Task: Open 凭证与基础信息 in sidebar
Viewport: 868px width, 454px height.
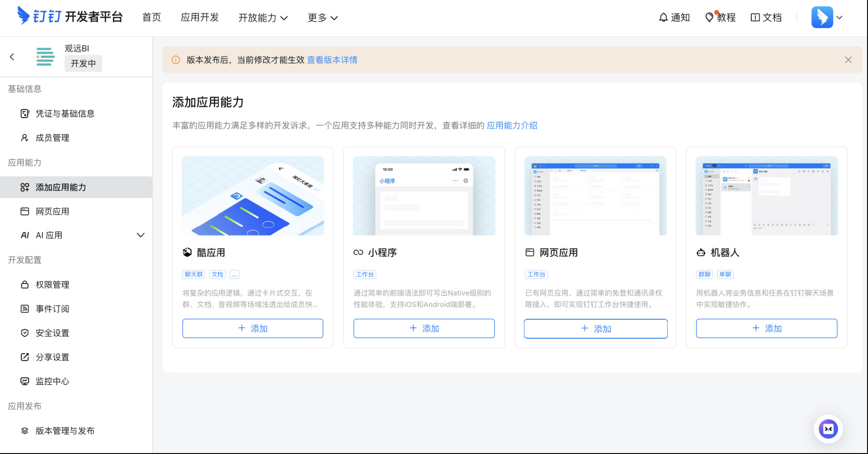Action: (x=65, y=113)
